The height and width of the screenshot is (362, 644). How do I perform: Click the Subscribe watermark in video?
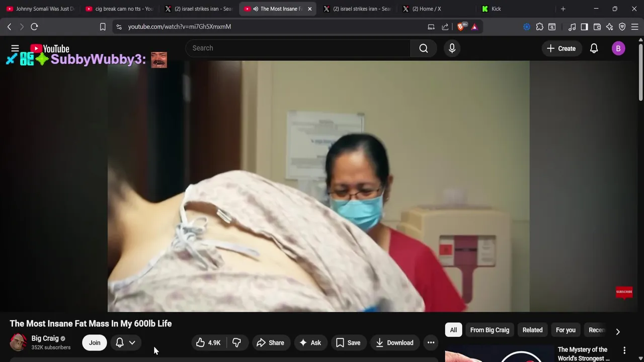624,292
